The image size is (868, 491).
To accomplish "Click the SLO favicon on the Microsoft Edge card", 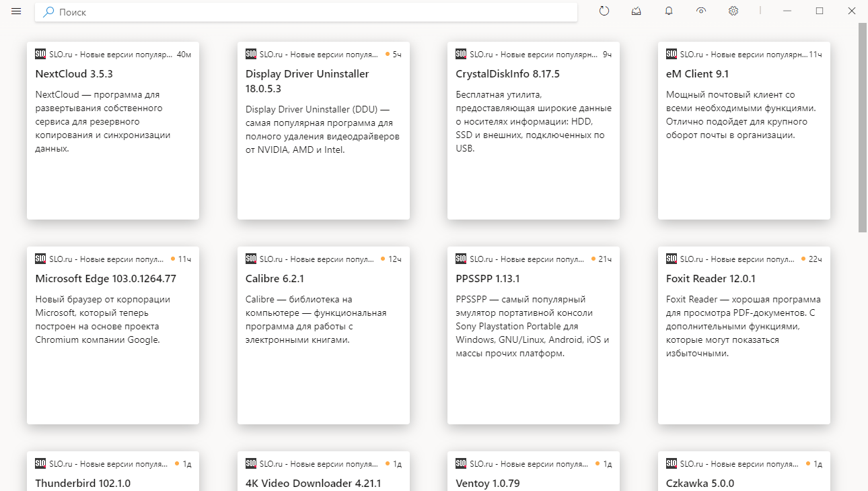I will [40, 259].
